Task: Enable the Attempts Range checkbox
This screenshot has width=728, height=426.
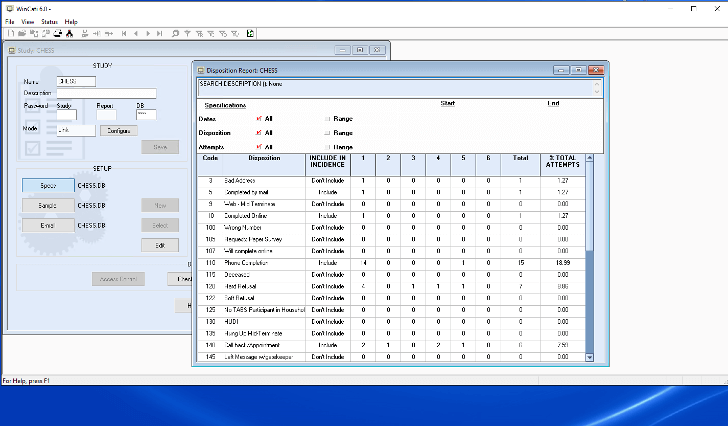Action: pyautogui.click(x=327, y=147)
